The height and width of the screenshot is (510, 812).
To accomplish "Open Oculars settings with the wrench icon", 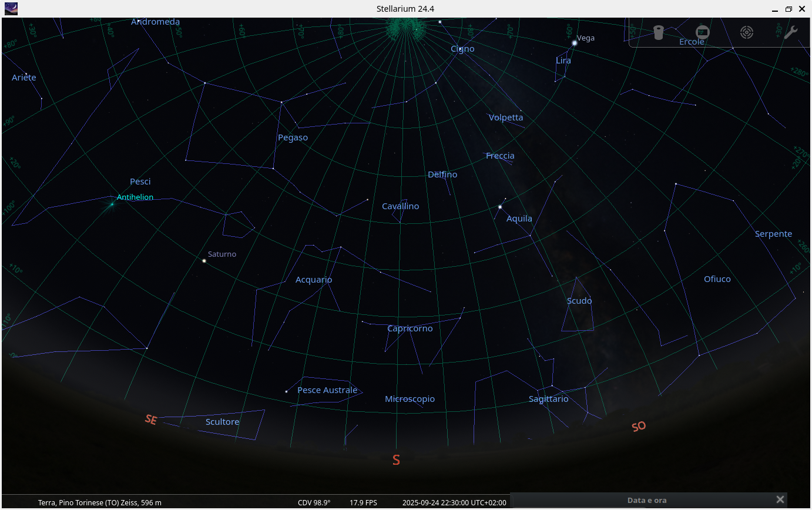I will [x=790, y=32].
